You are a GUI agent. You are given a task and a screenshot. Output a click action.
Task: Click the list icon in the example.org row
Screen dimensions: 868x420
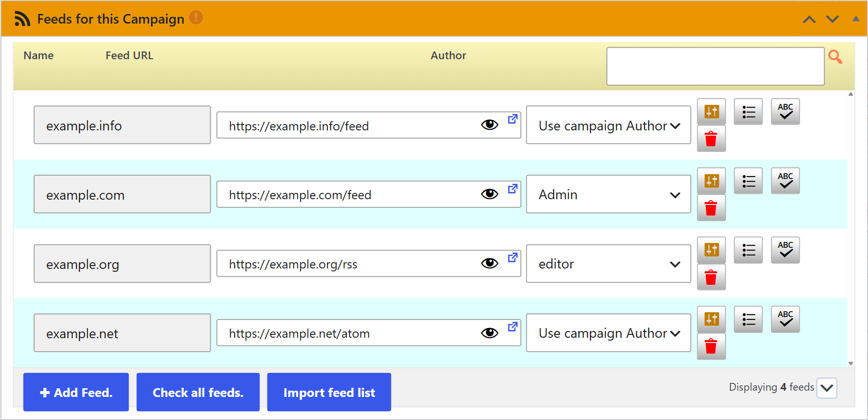click(x=748, y=250)
